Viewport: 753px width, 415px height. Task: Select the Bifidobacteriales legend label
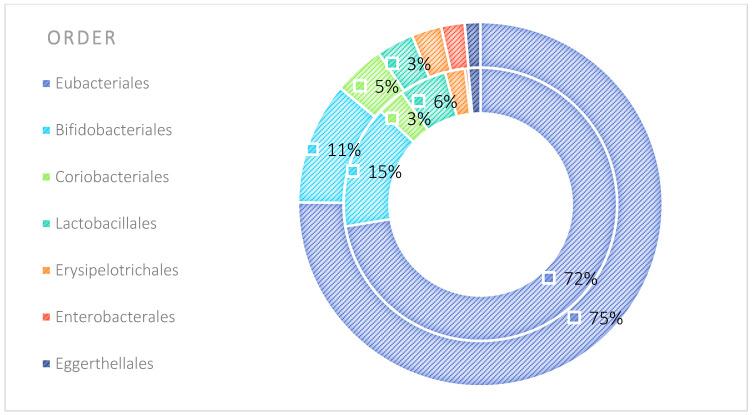tap(115, 130)
